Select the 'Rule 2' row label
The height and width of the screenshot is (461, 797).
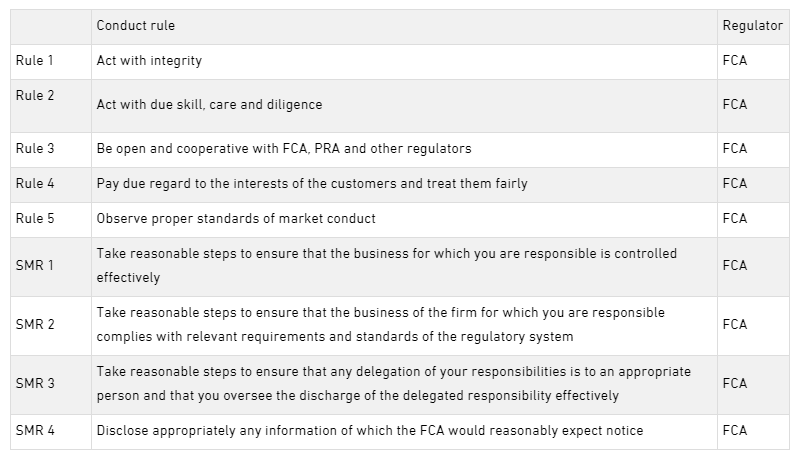(35, 96)
